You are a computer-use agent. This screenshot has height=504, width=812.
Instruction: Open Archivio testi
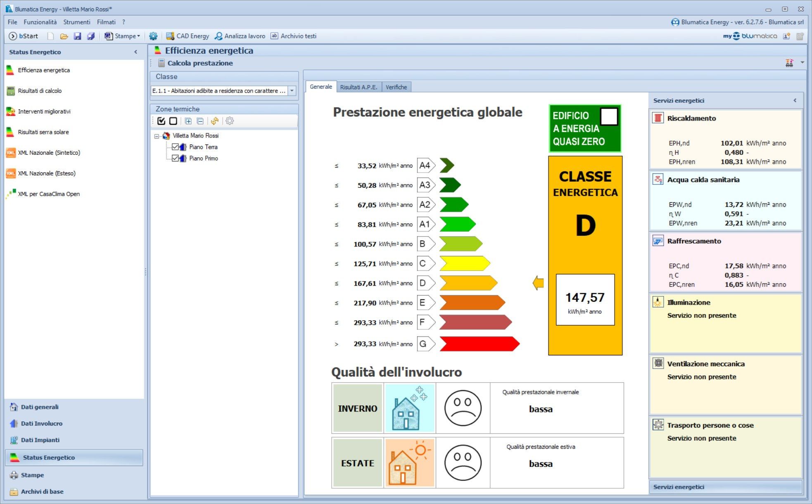tap(294, 36)
